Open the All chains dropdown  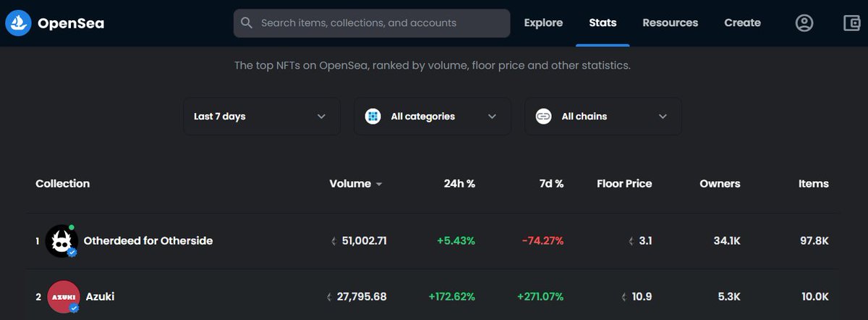pyautogui.click(x=603, y=116)
